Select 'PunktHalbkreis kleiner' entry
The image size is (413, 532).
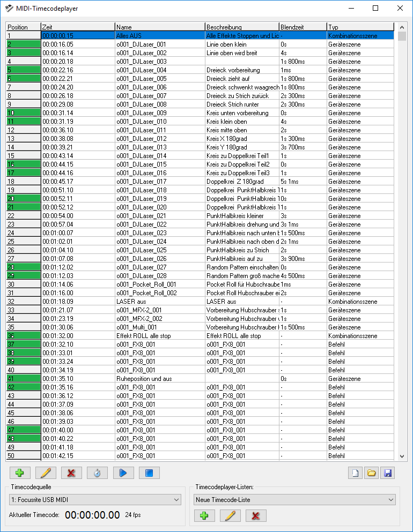(x=200, y=216)
